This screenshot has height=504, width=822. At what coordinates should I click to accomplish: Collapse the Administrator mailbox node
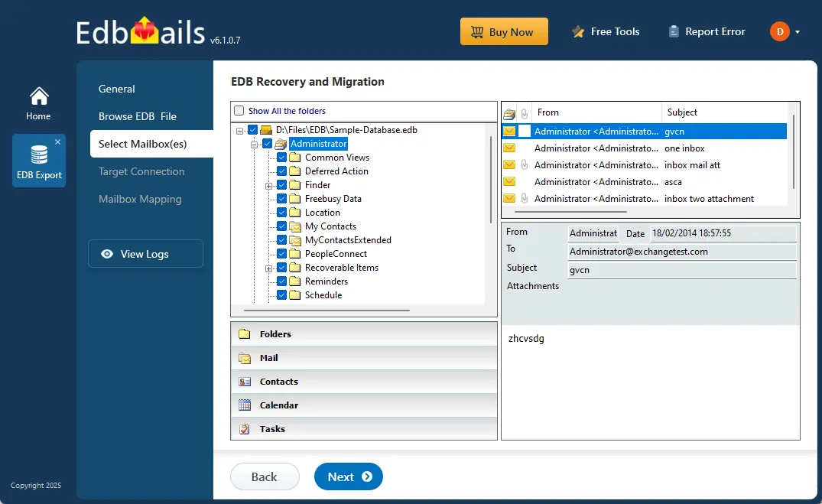(x=255, y=144)
